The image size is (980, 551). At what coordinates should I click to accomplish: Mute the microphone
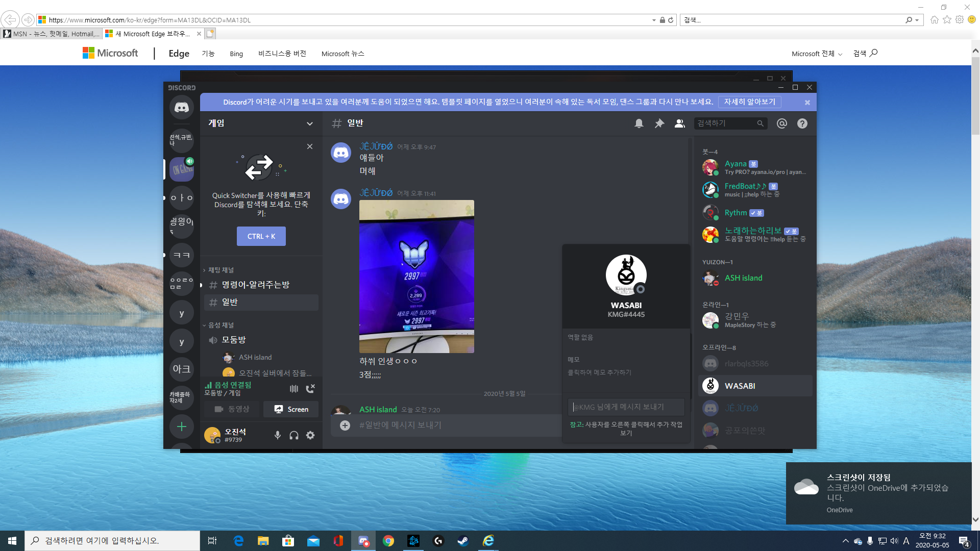[x=278, y=435]
